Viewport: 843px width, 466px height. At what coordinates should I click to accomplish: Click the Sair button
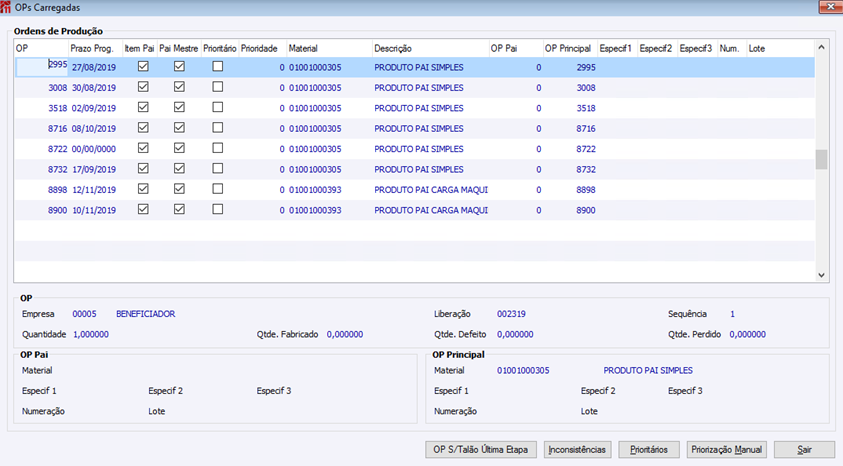tap(804, 450)
